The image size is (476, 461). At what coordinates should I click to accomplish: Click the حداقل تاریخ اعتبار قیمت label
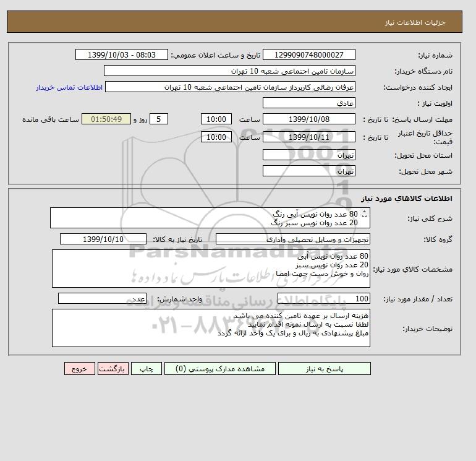point(425,137)
